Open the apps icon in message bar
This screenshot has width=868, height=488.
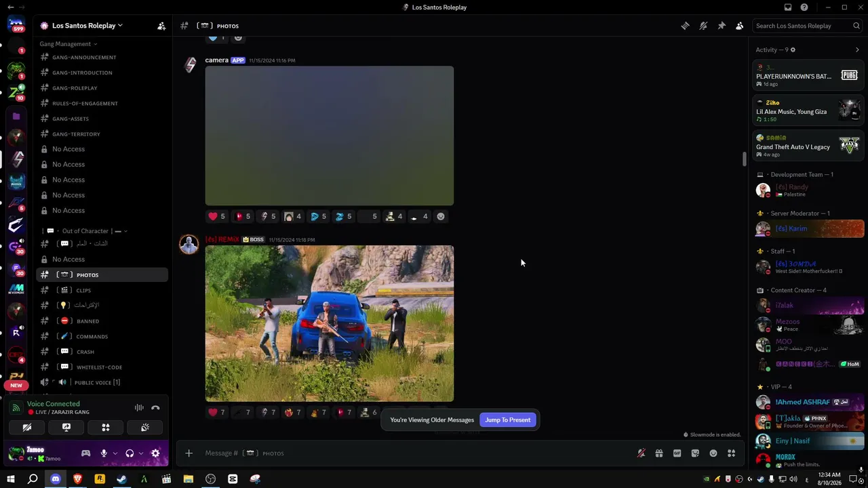coord(731,453)
